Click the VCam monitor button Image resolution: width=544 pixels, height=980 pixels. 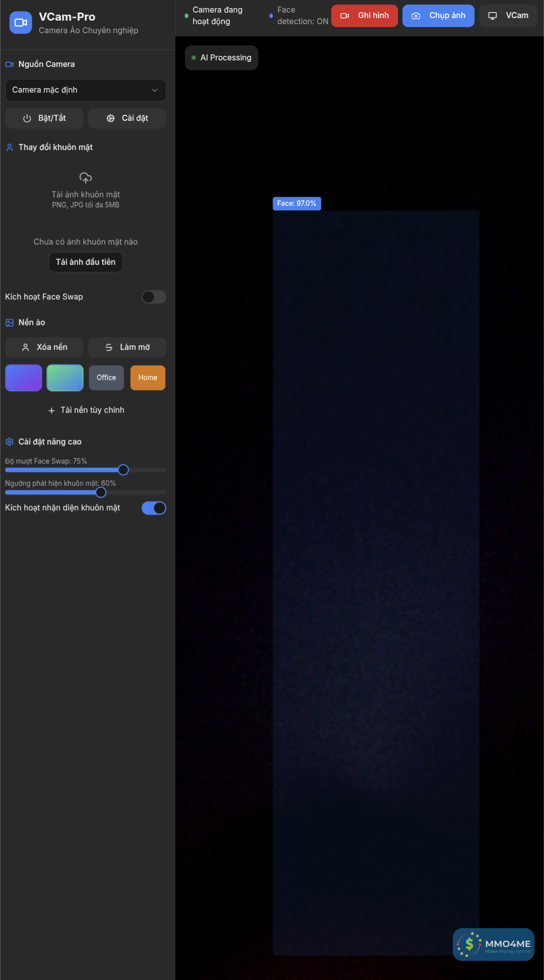[x=508, y=16]
